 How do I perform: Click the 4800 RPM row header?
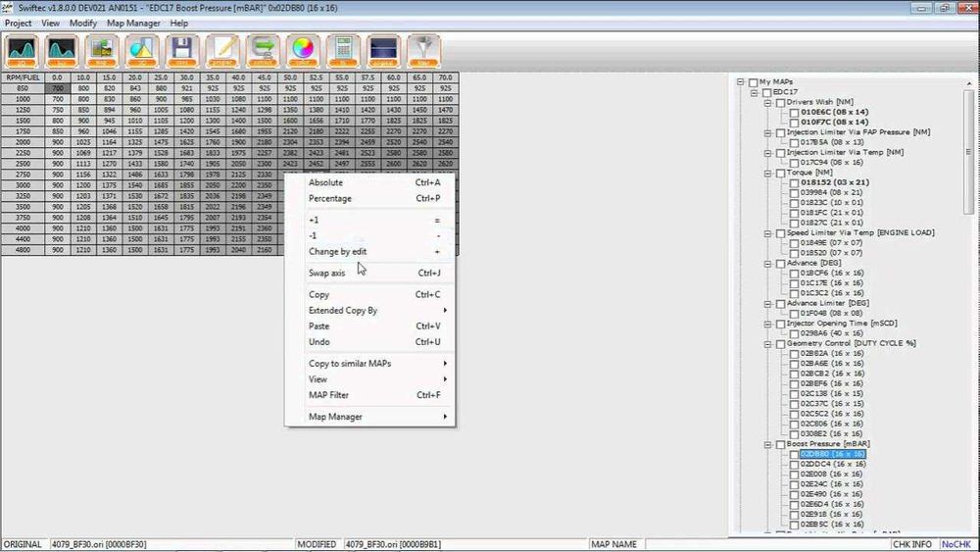tap(24, 249)
